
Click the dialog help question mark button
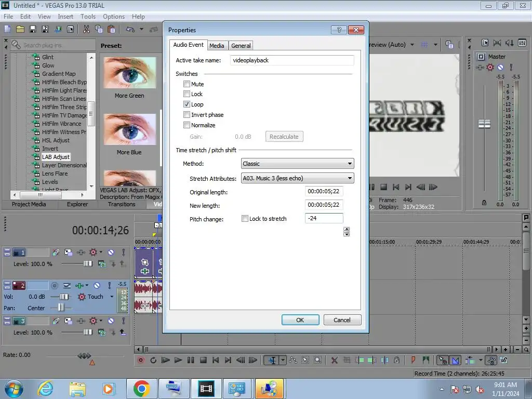pyautogui.click(x=339, y=30)
